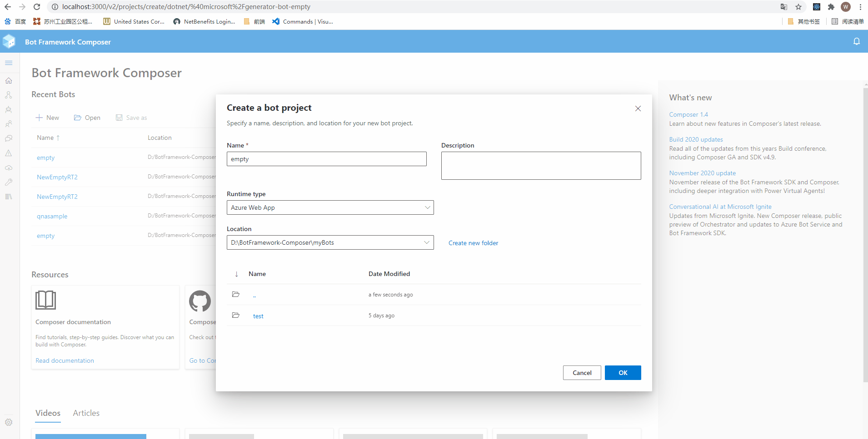
Task: Sort recent bots by Name column
Action: pos(48,138)
